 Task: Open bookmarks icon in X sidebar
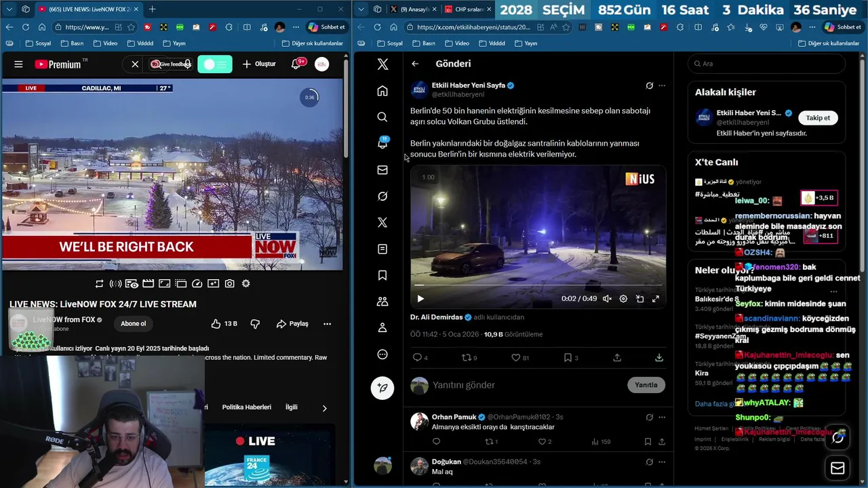tap(382, 275)
